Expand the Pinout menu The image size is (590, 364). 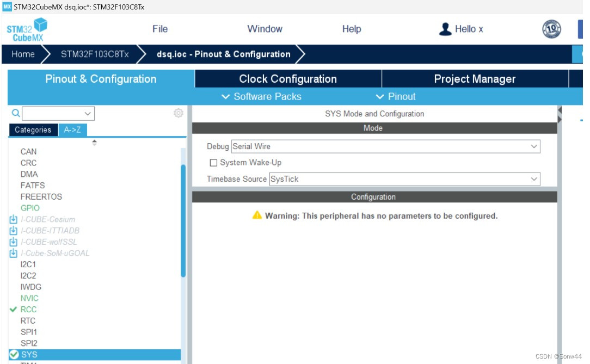396,97
